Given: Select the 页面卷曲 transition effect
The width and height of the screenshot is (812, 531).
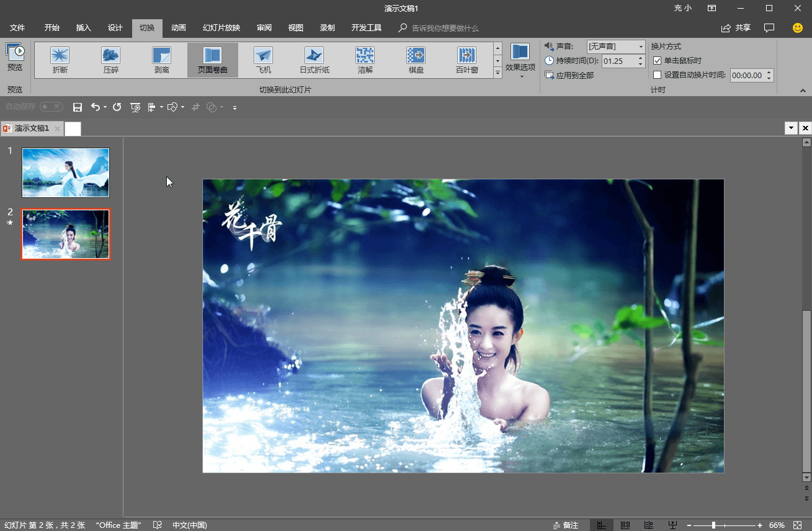Looking at the screenshot, I should pyautogui.click(x=213, y=60).
